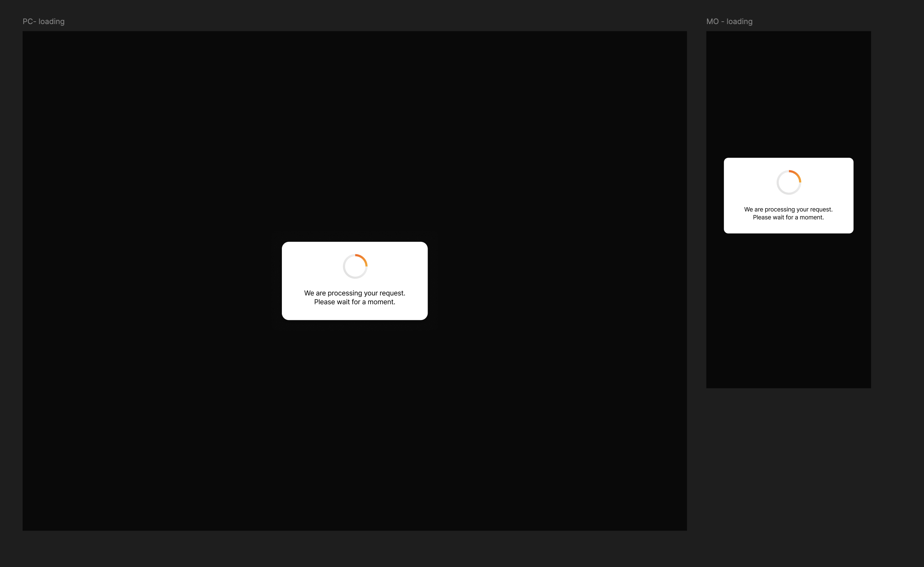The width and height of the screenshot is (924, 567).
Task: Click the PC loading spinner icon
Action: [x=355, y=266]
